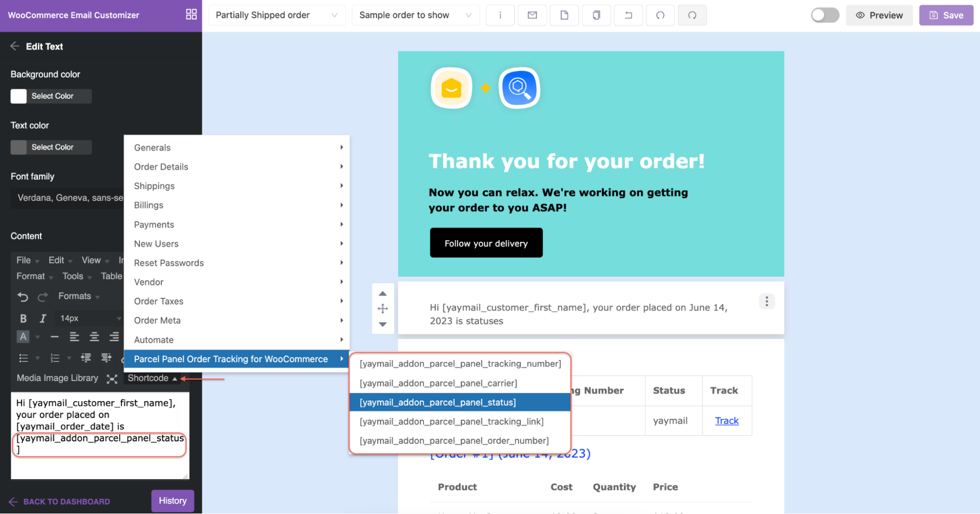Redo in the content editor toolbar
Screen dimensions: 980x514
point(43,297)
